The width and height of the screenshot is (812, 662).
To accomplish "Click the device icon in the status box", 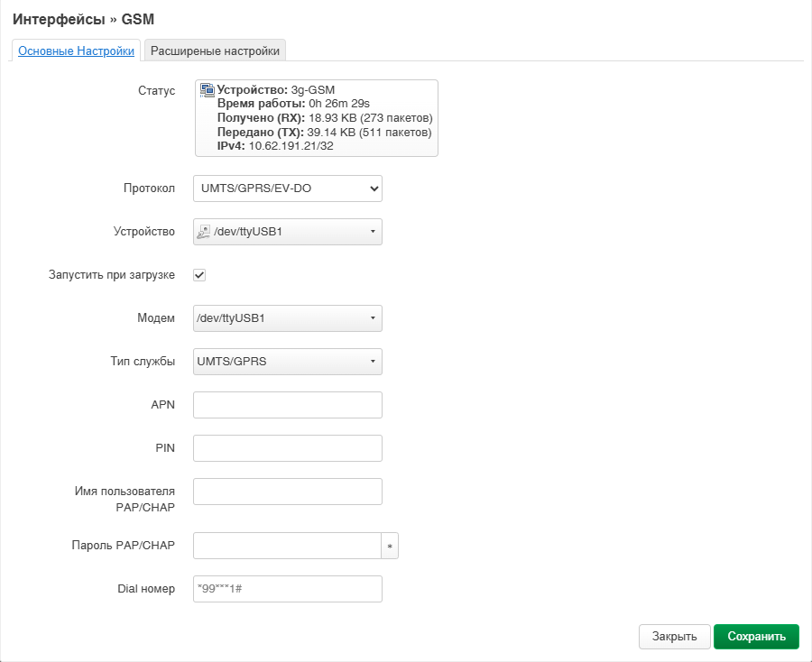I will (x=208, y=89).
